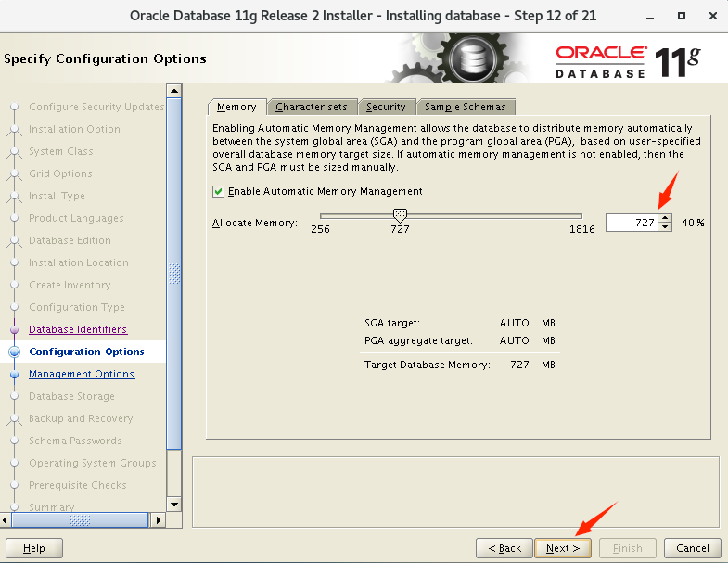The image size is (728, 563).
Task: Click the slider minimum value 256
Action: 320,229
